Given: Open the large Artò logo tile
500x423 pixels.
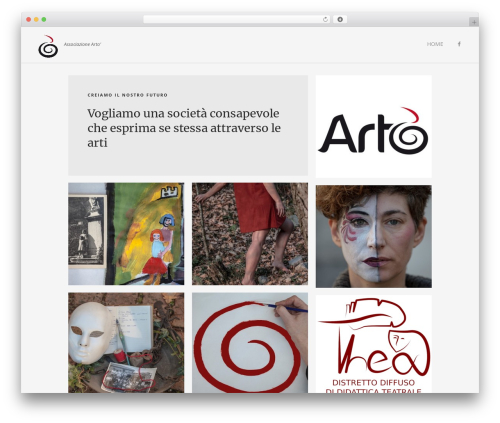Looking at the screenshot, I should point(374,126).
